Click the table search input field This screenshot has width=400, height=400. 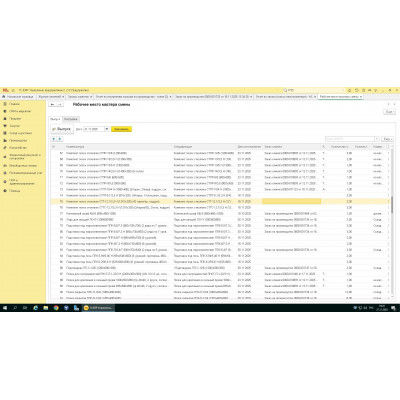350,139
